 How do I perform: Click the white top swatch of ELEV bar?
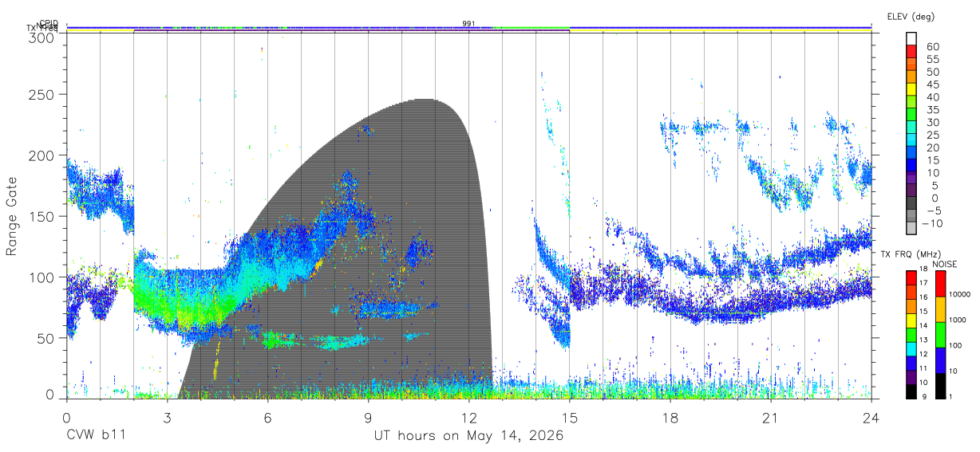coord(911,39)
